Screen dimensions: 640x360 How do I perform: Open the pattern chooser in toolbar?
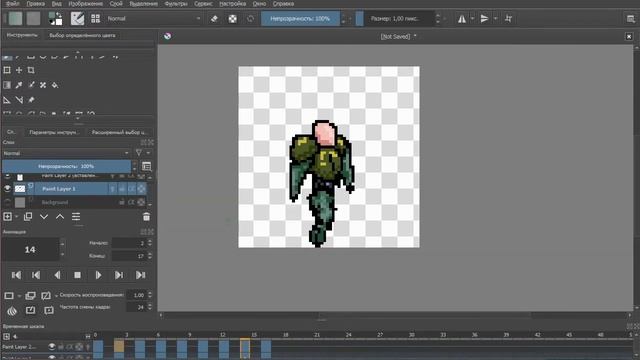tap(33, 18)
